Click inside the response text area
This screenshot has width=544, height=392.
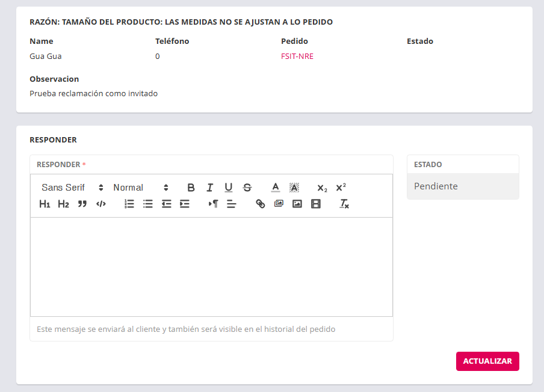coord(211,266)
